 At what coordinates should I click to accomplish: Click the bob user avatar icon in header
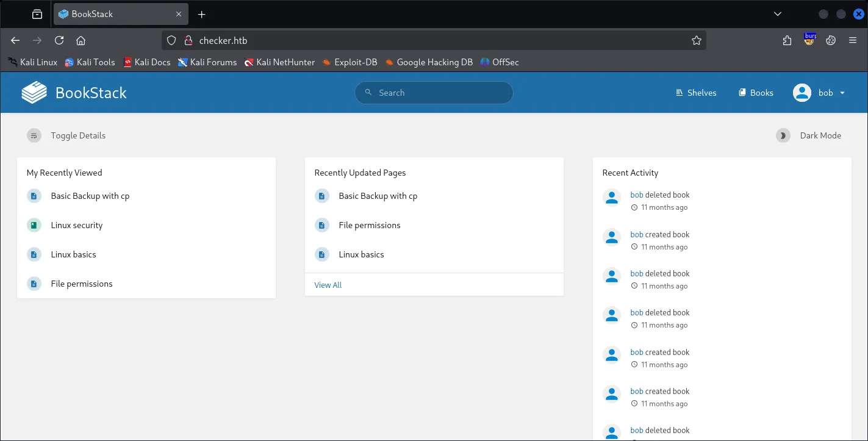pyautogui.click(x=802, y=93)
